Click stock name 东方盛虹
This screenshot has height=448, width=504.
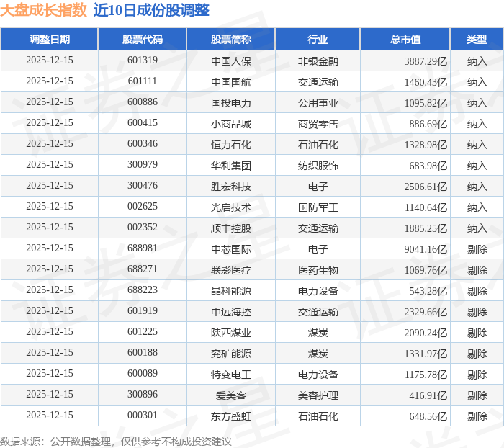point(231,416)
